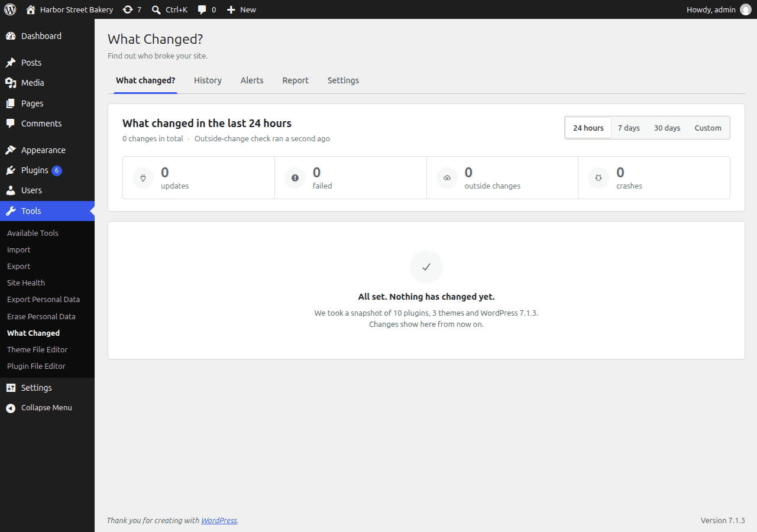Click the Plugins count badge 6
757x532 pixels.
click(x=57, y=170)
